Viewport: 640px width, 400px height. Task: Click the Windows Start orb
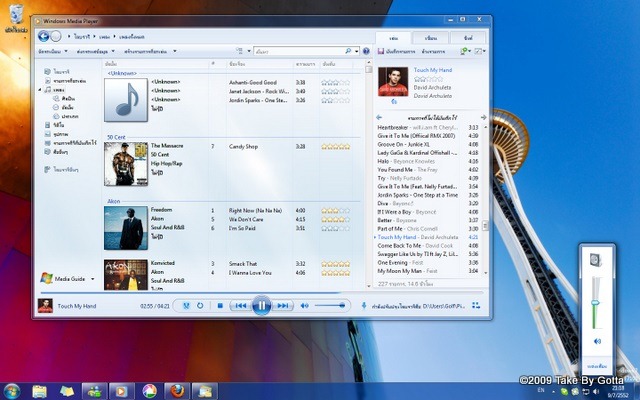pyautogui.click(x=11, y=391)
